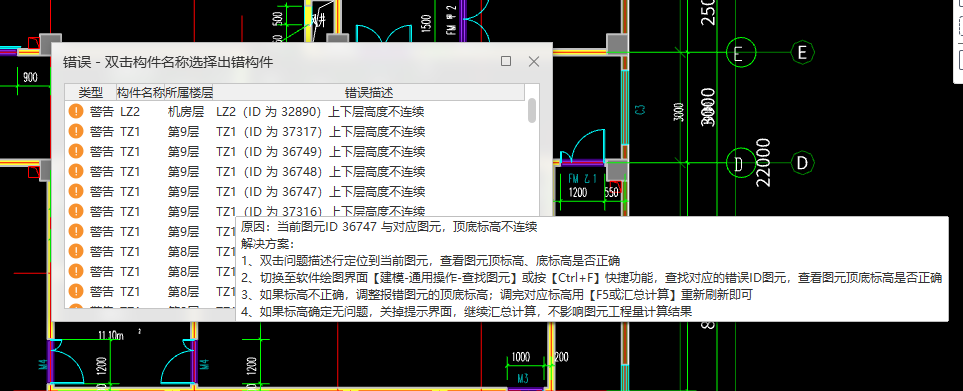Click the dialog title '错误 - 双击构件名称选择出错构件'

click(168, 62)
